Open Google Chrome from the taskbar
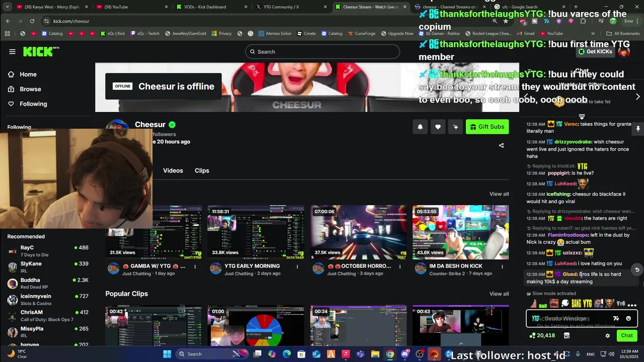The height and width of the screenshot is (362, 644). click(390, 354)
